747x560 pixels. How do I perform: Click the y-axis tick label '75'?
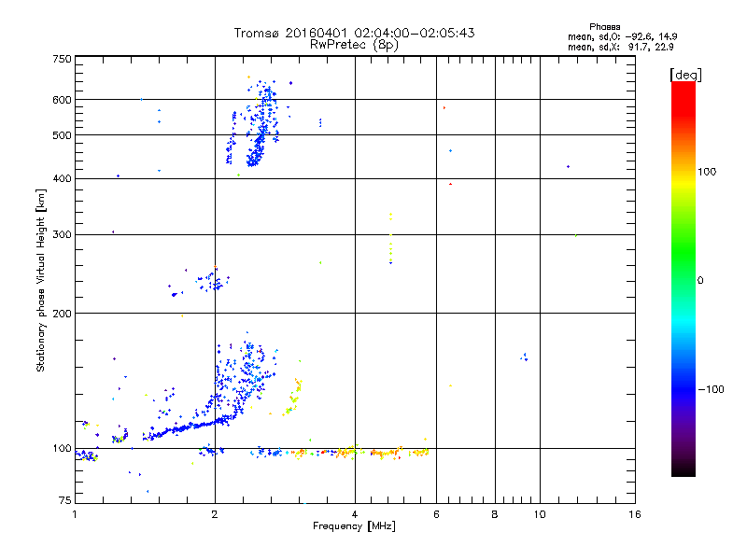point(65,500)
